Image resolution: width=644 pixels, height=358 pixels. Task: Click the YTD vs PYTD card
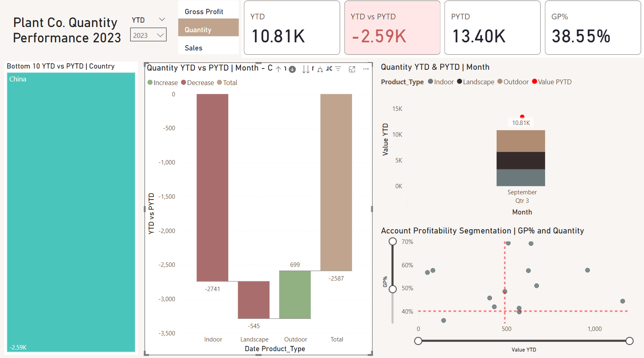[x=392, y=27]
